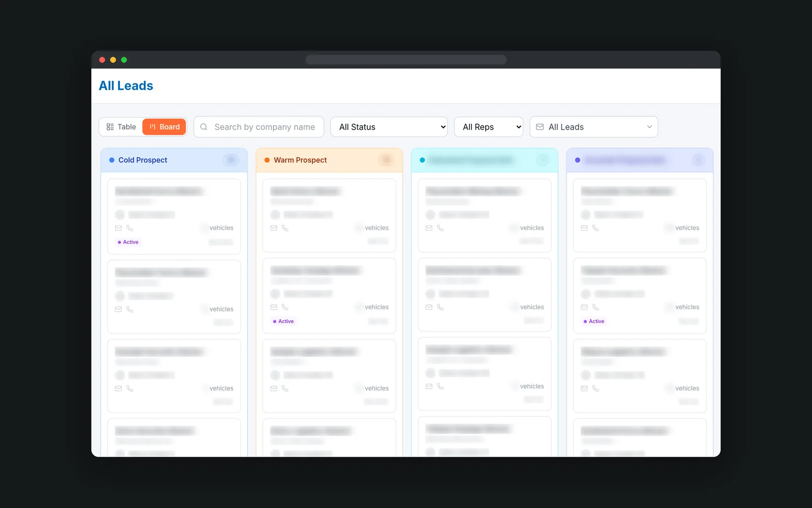
Task: Click the count badge in Cold Prospect header
Action: [231, 160]
